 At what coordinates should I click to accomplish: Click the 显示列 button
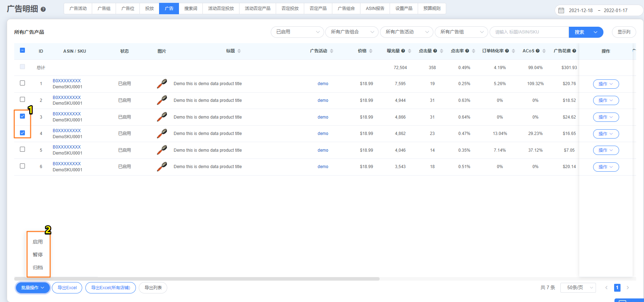(624, 32)
